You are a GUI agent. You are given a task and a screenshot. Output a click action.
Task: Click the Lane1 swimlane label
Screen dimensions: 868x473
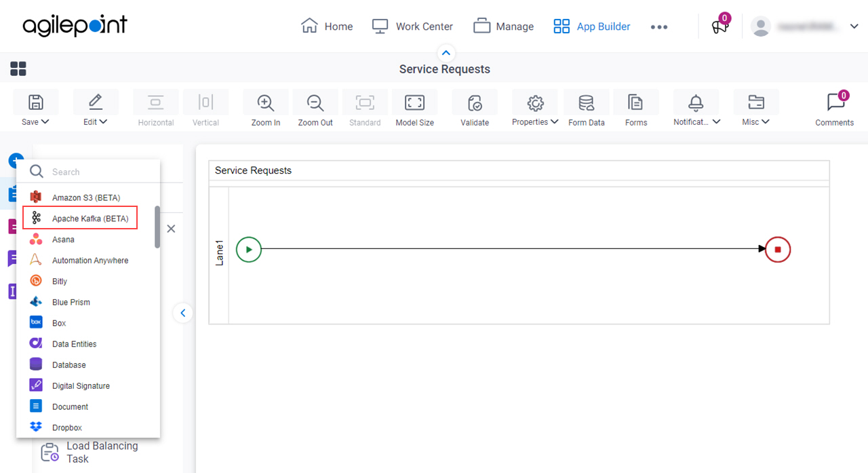(219, 252)
